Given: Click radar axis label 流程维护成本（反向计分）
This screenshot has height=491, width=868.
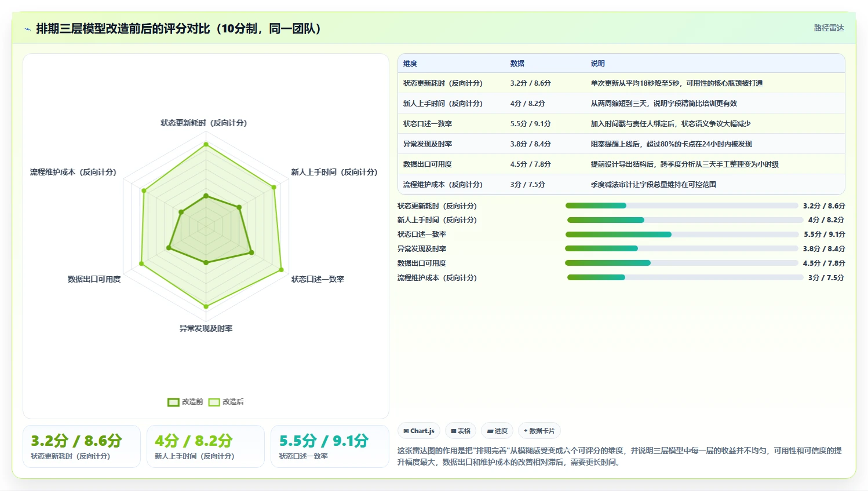Looking at the screenshot, I should (x=74, y=172).
